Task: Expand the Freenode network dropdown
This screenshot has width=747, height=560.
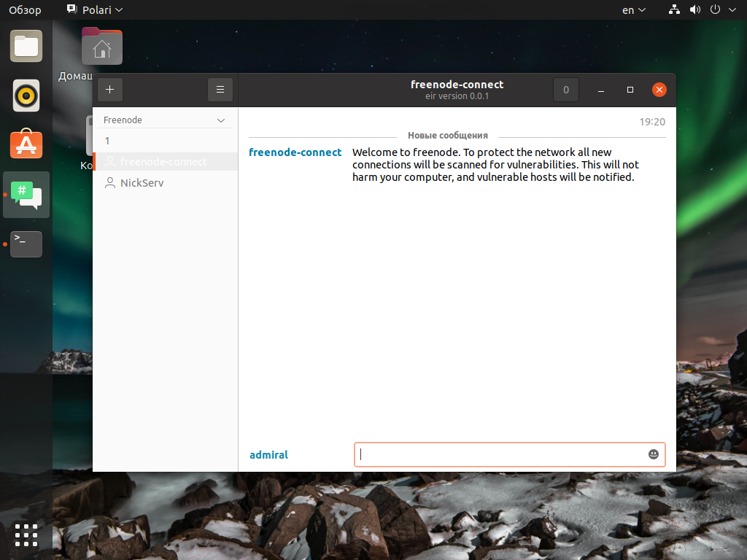Action: point(221,120)
